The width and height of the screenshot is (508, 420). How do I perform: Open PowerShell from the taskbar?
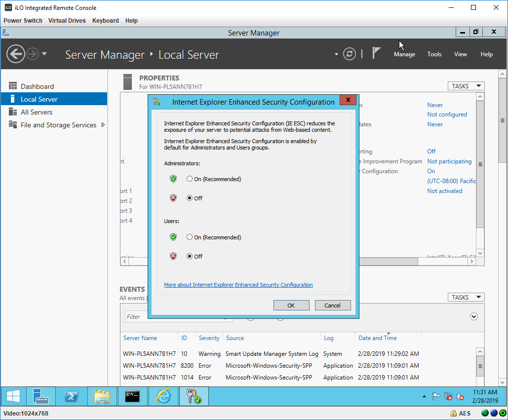[72, 396]
